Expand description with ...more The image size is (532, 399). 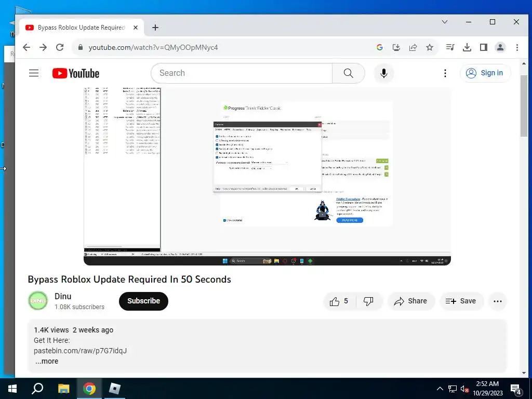click(x=47, y=361)
